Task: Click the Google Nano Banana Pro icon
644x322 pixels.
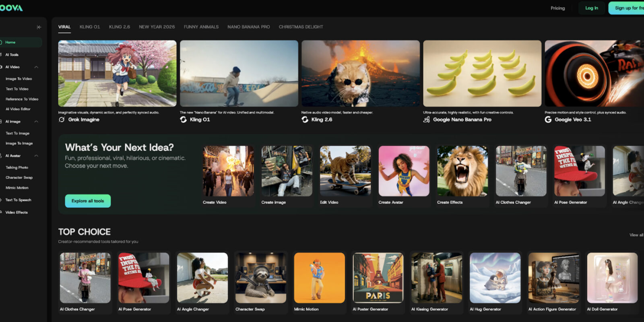Action: point(427,120)
